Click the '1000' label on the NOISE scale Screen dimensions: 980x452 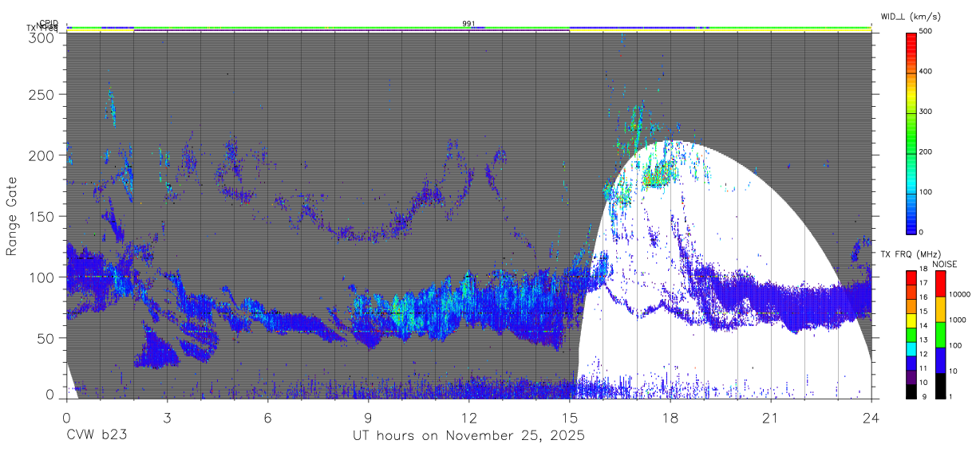point(956,320)
